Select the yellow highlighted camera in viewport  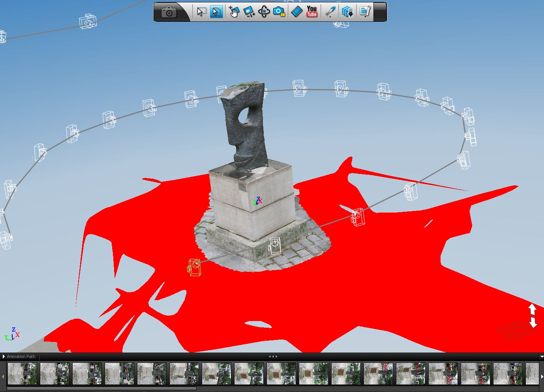click(x=194, y=267)
